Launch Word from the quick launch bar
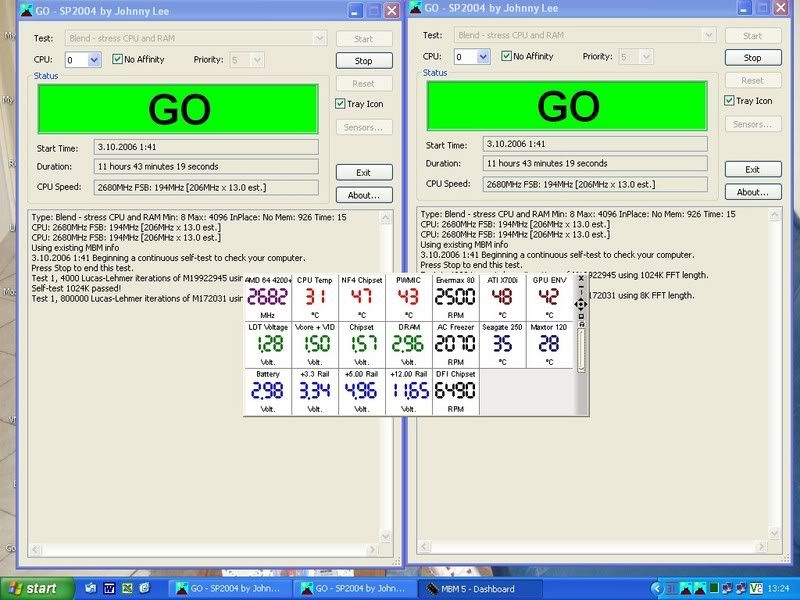The image size is (800, 600). click(x=109, y=588)
